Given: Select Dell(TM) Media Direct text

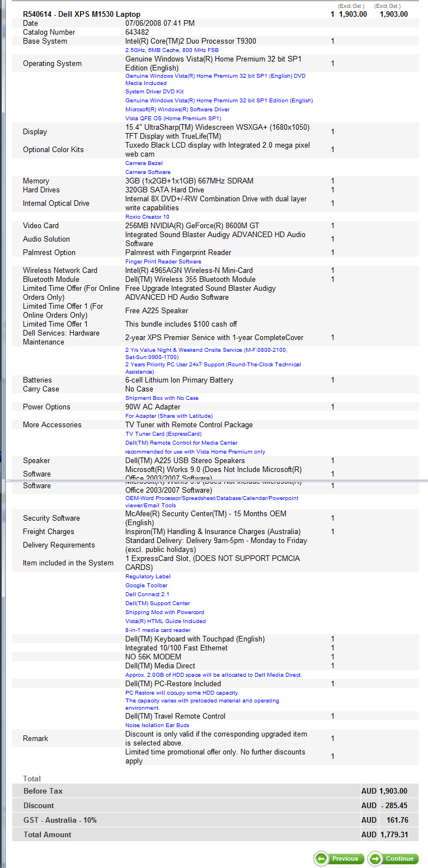Looking at the screenshot, I should (x=160, y=666).
